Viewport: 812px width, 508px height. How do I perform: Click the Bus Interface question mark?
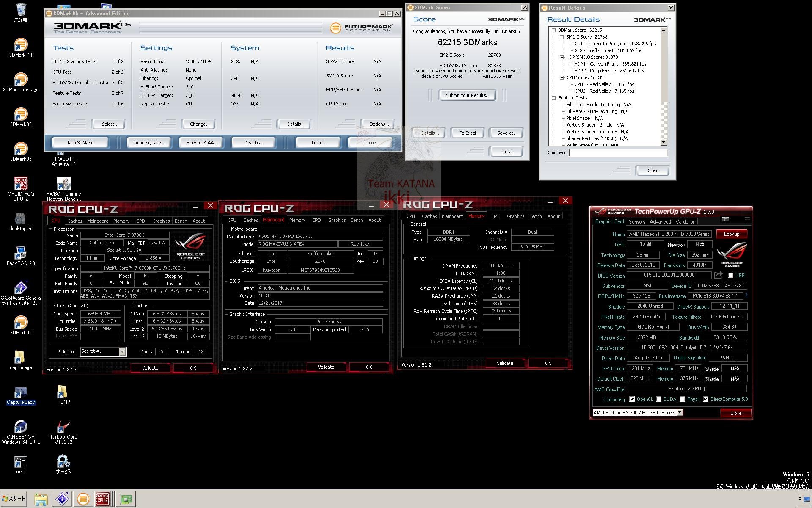coord(746,296)
